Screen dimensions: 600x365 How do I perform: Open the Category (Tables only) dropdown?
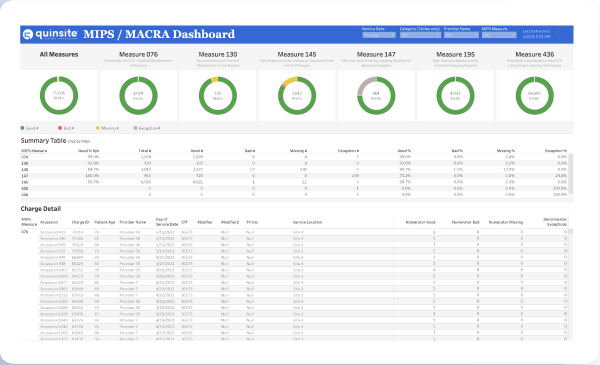pos(420,35)
